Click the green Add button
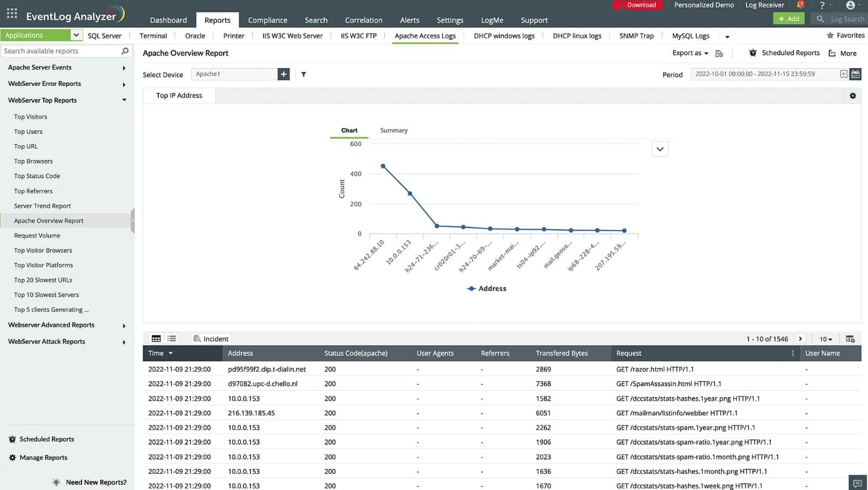The width and height of the screenshot is (868, 490). tap(789, 18)
